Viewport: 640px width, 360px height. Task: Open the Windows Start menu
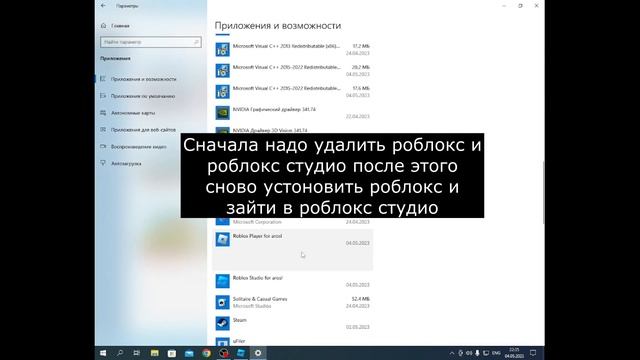[x=103, y=353]
